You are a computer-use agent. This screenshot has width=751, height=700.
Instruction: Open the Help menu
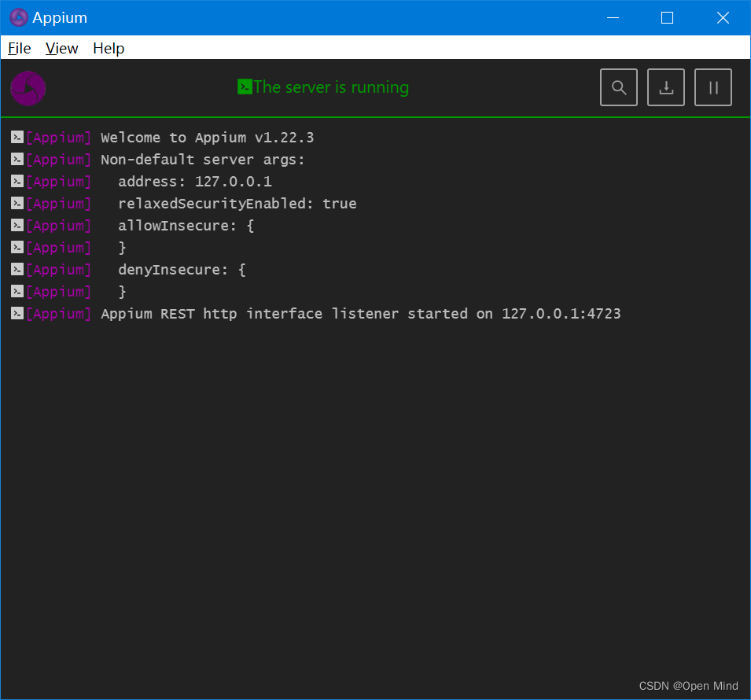(x=109, y=49)
